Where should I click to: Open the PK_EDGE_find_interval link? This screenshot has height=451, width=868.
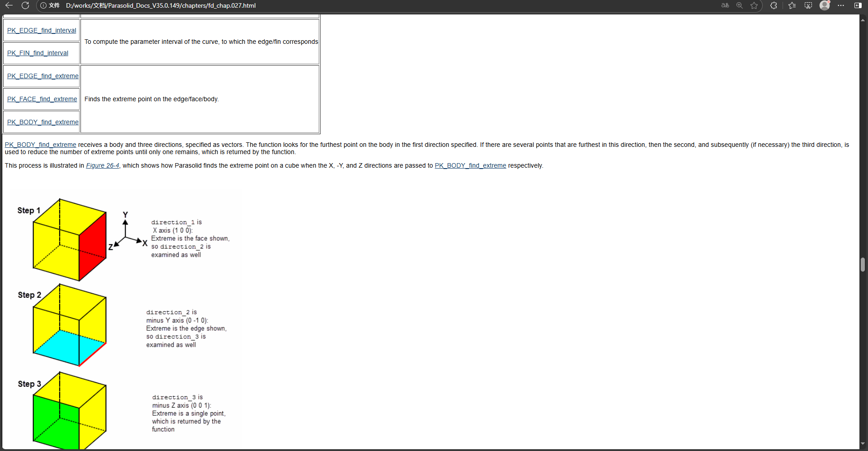tap(42, 30)
